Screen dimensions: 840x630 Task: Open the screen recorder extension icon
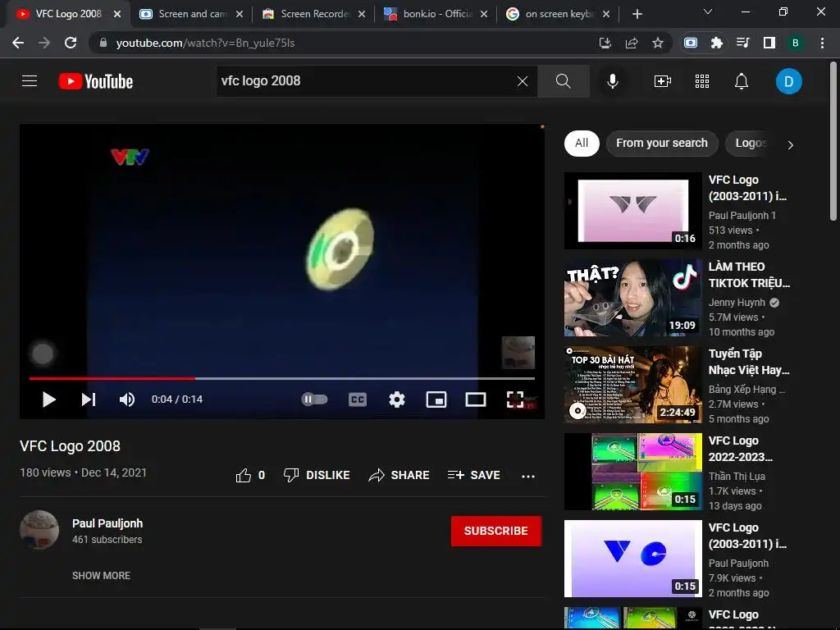click(691, 43)
